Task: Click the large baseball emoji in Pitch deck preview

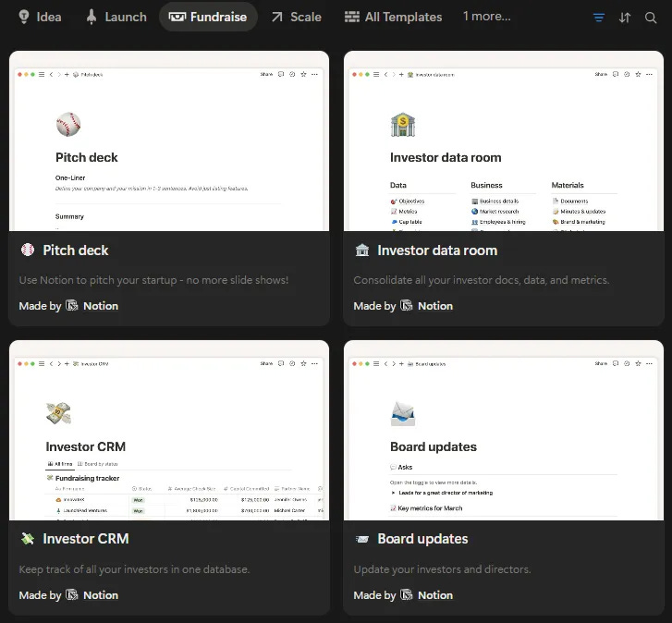Action: [68, 125]
